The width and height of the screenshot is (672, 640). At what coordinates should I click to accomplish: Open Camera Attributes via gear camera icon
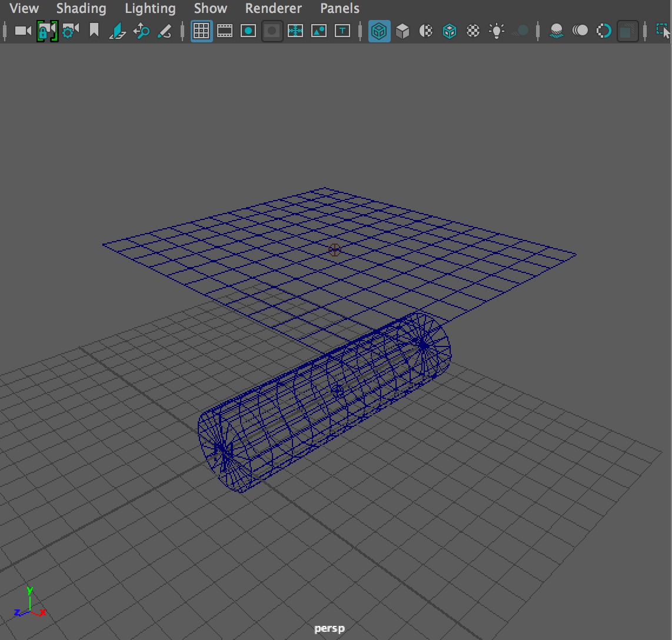[x=70, y=31]
